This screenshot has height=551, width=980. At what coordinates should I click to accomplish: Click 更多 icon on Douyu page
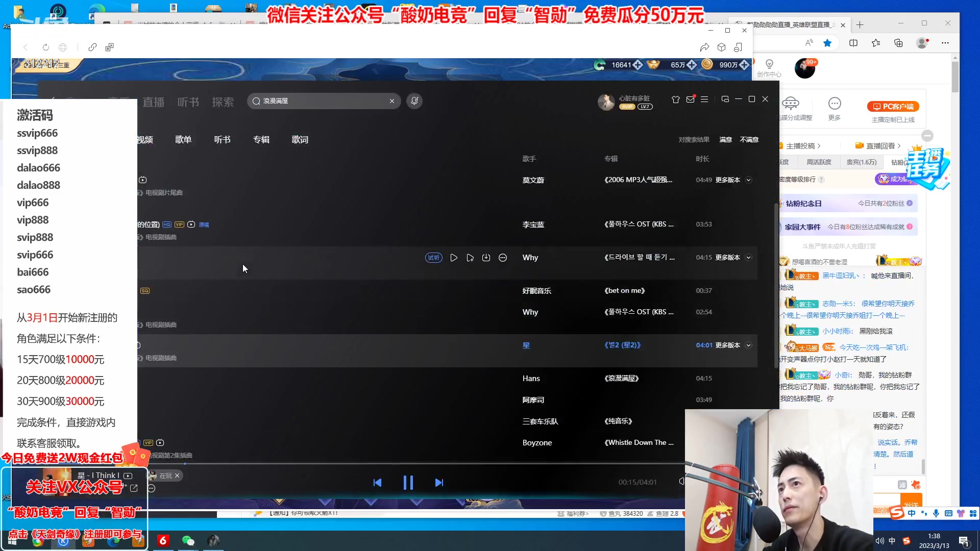click(835, 108)
